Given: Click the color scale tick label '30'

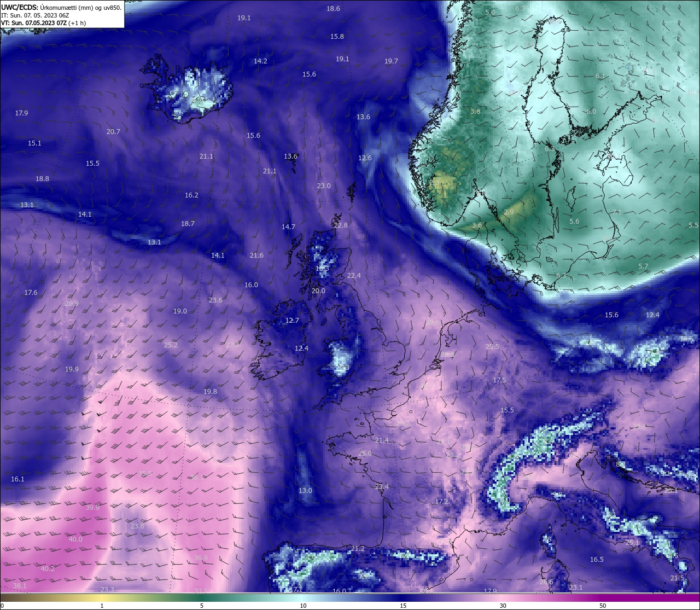Looking at the screenshot, I should (503, 606).
